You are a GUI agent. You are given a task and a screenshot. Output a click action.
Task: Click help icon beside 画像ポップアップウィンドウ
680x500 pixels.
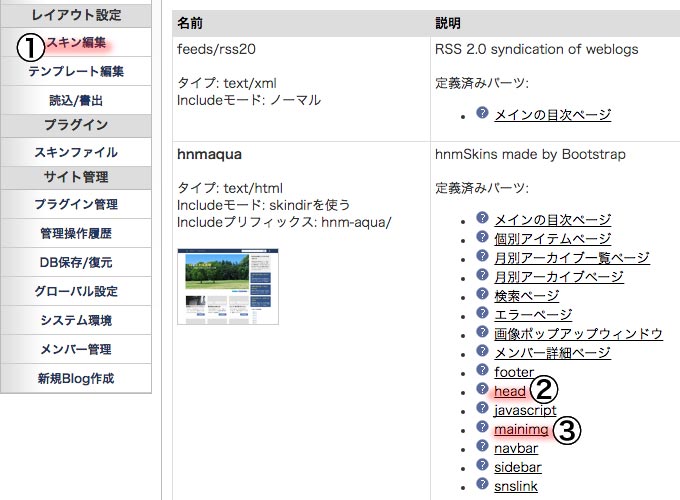(x=482, y=332)
